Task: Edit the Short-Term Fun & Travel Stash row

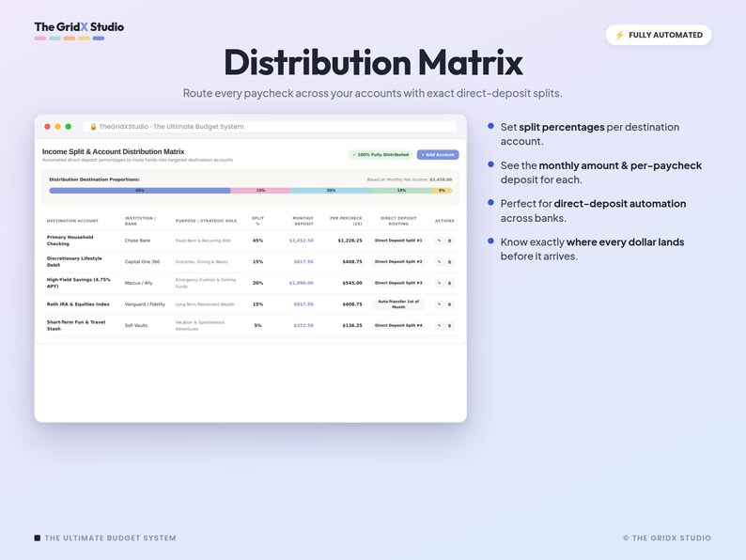Action: click(439, 325)
